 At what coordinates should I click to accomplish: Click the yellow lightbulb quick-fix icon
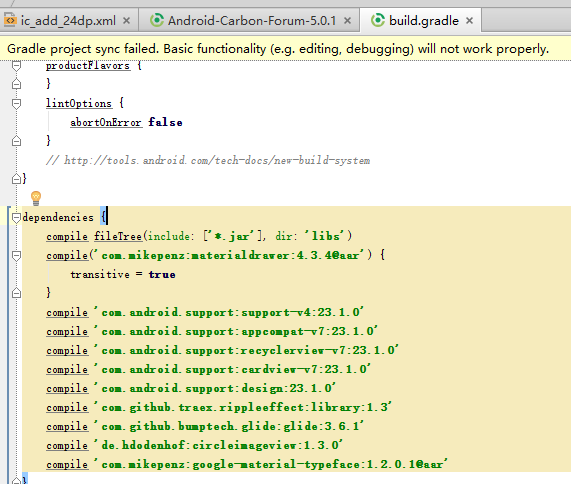pyautogui.click(x=36, y=198)
